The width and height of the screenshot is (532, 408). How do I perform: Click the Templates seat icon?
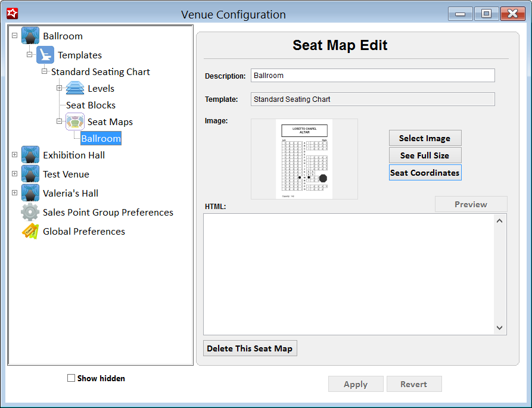(45, 55)
